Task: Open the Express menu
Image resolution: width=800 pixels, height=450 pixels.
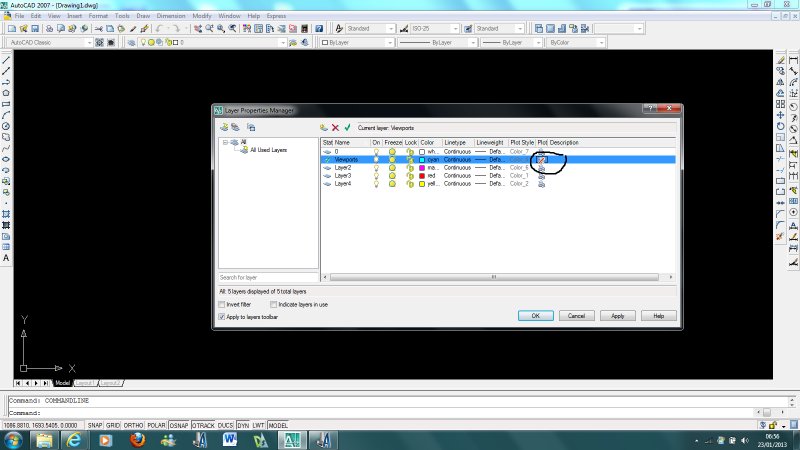Action: point(276,16)
